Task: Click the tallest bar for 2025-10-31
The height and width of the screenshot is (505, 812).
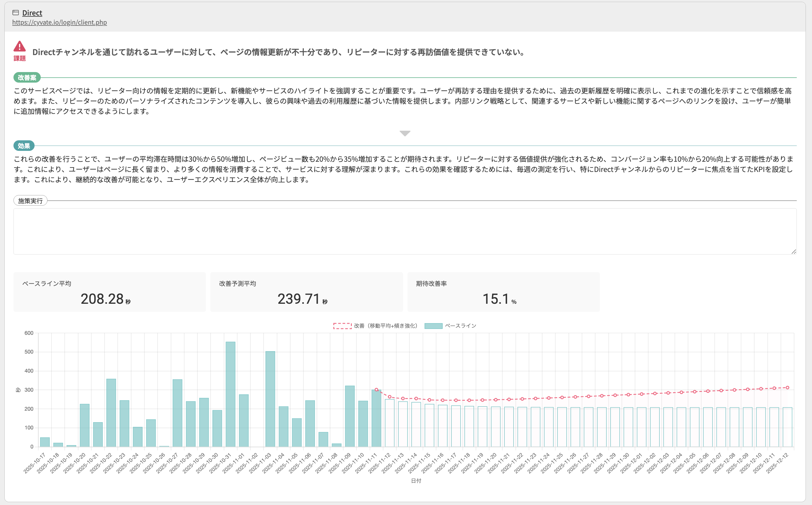Action: tap(231, 394)
